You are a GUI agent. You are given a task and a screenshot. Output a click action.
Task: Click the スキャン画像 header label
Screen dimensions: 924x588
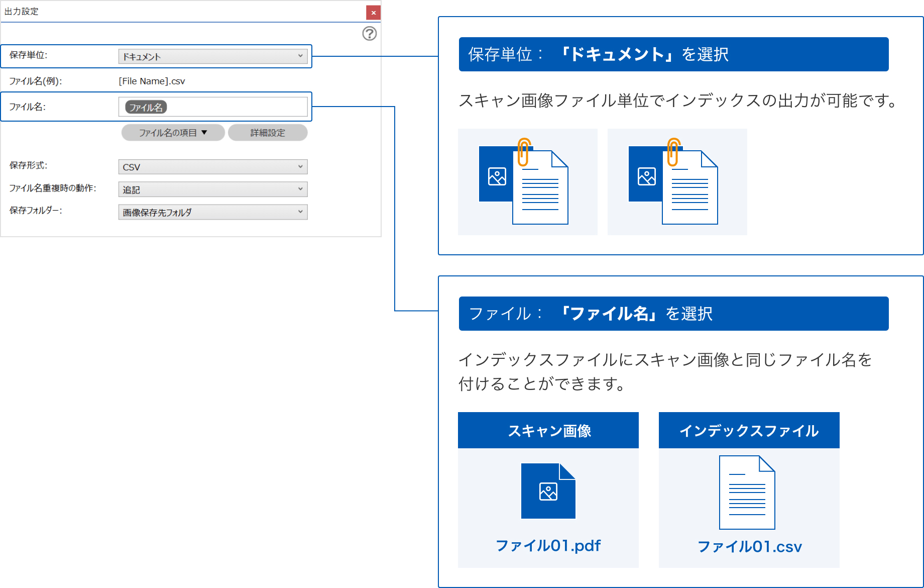click(548, 431)
